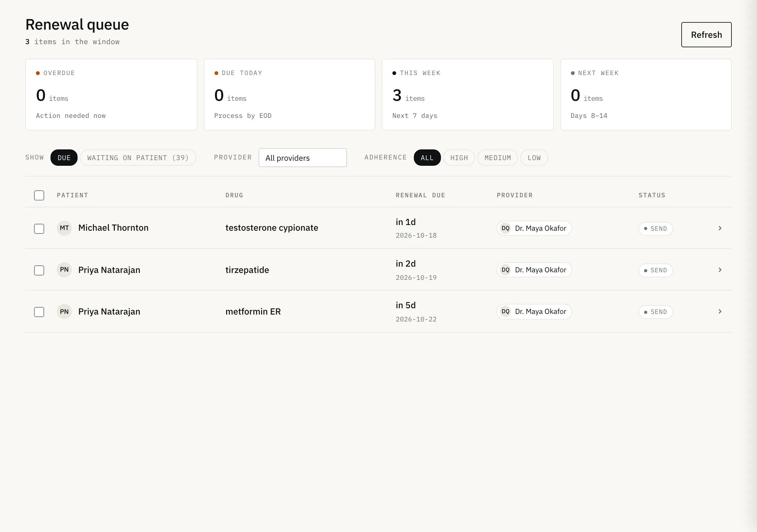757x532 pixels.
Task: Open the metformin ER row chevron arrow
Action: (x=720, y=311)
